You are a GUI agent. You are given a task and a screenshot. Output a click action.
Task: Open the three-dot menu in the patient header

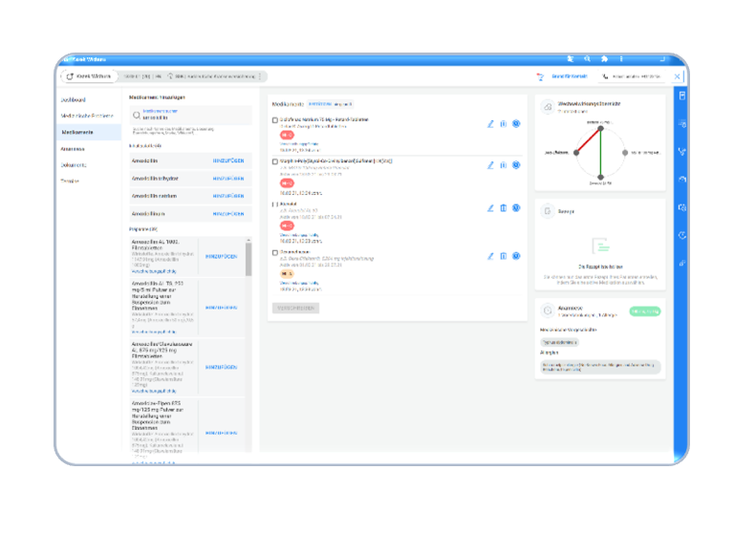coord(259,76)
